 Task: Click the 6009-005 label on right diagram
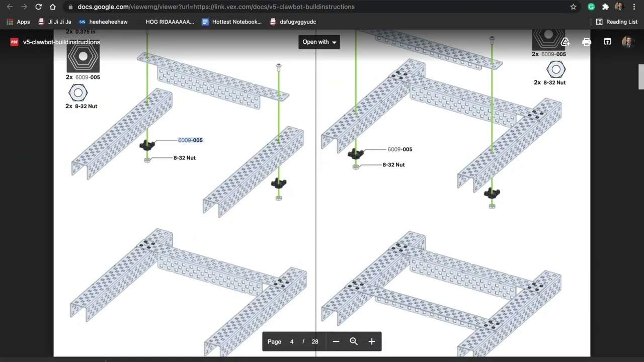click(400, 149)
